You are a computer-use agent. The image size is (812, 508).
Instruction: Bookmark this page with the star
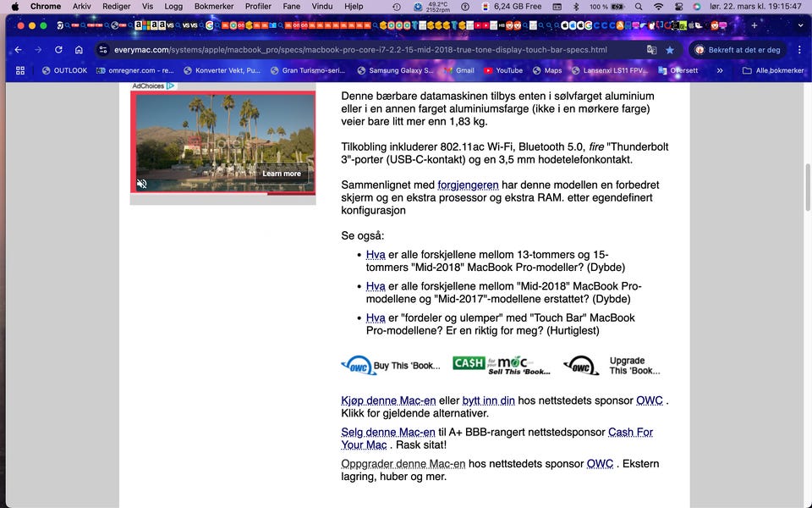click(670, 50)
